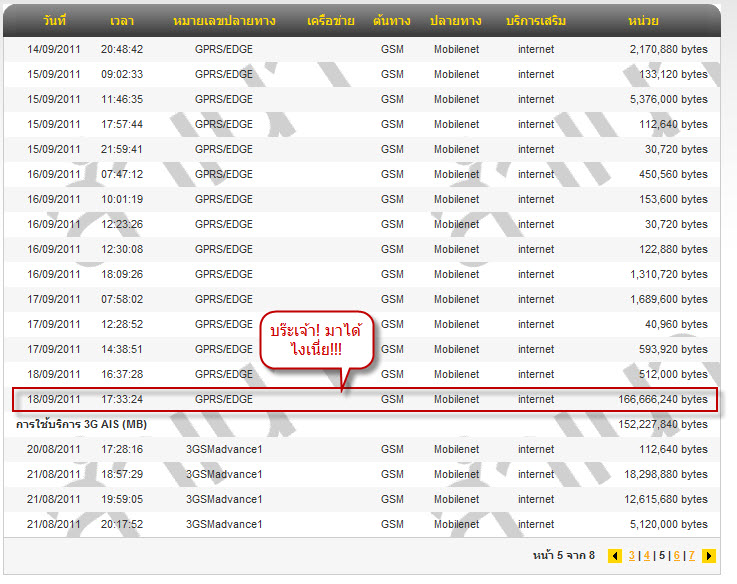Click 3GSMadvance1 in the 17:28:16 row
Viewport: 737px width, 584px height.
point(224,449)
